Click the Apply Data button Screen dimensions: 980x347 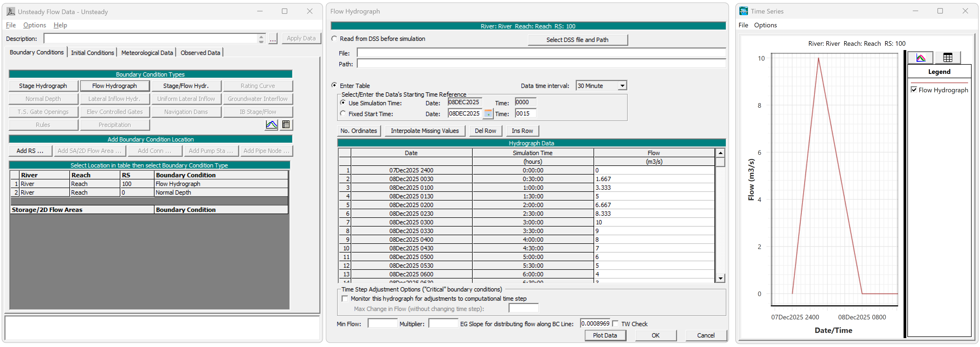pyautogui.click(x=301, y=38)
